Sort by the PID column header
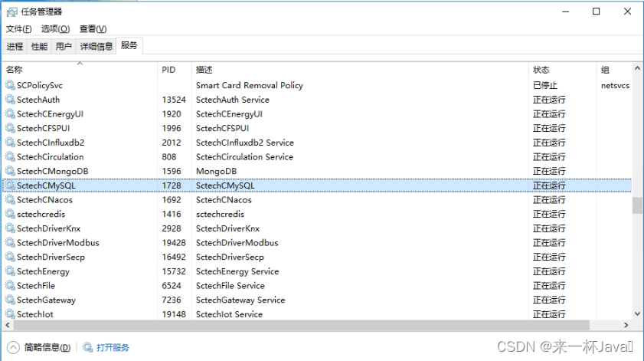Screen dimensions: 644x361 click(x=175, y=70)
